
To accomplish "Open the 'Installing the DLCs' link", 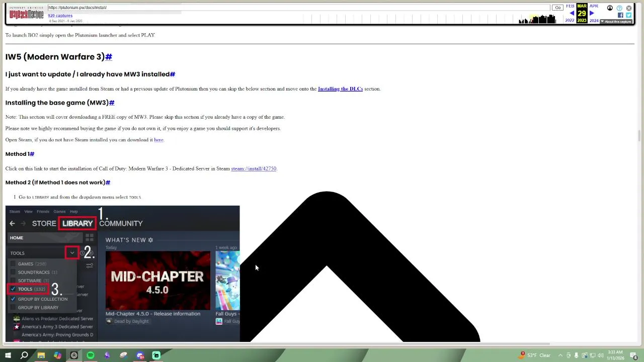I will [x=340, y=89].
